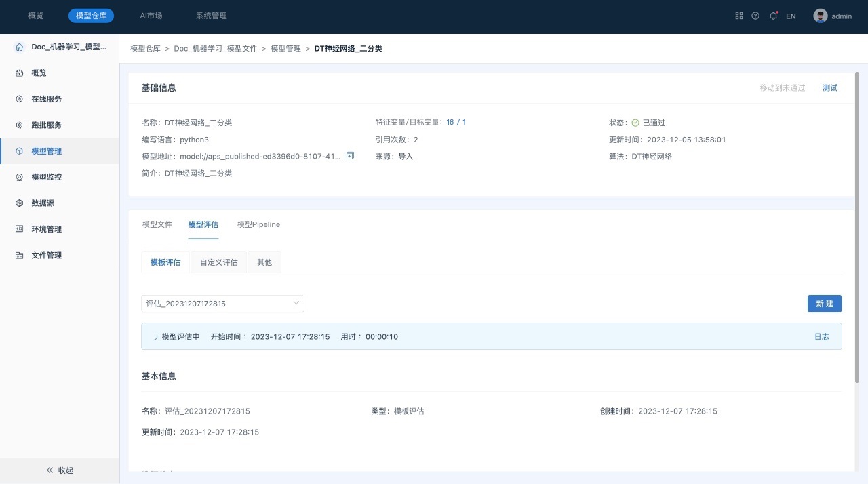Open the 日志 link for evaluation
The image size is (868, 484).
[x=821, y=336]
